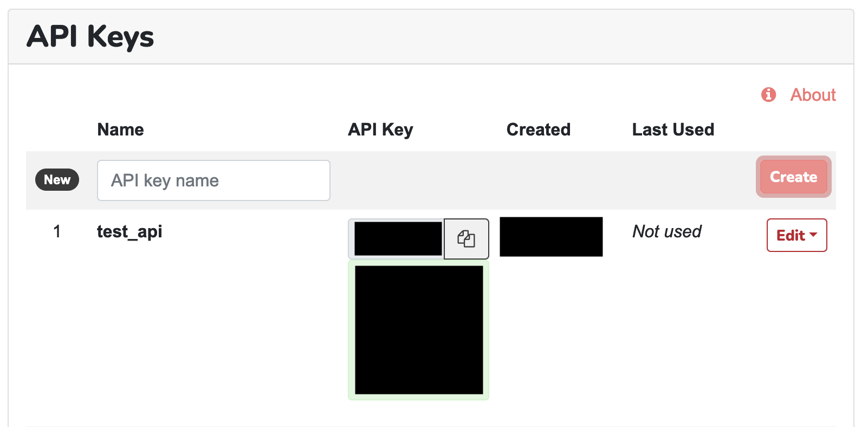Image resolution: width=868 pixels, height=427 pixels.
Task: Click the Not used label
Action: 666,231
